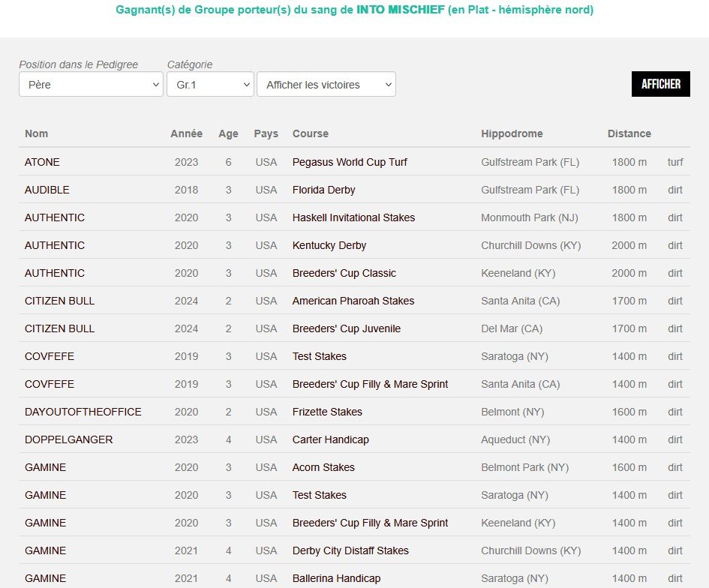Click the Age column header
The width and height of the screenshot is (709, 588).
point(228,133)
